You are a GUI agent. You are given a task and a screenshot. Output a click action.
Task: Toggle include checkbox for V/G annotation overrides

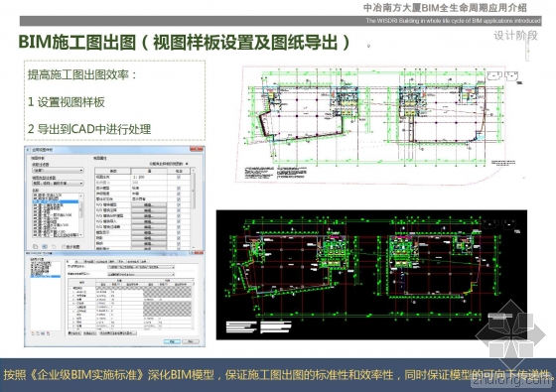[x=179, y=210]
